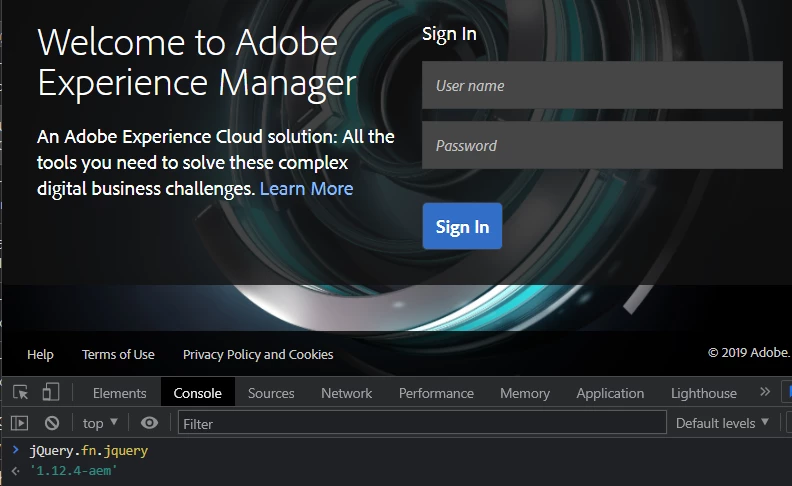Follow the Learn More link
The height and width of the screenshot is (486, 792).
click(x=306, y=188)
